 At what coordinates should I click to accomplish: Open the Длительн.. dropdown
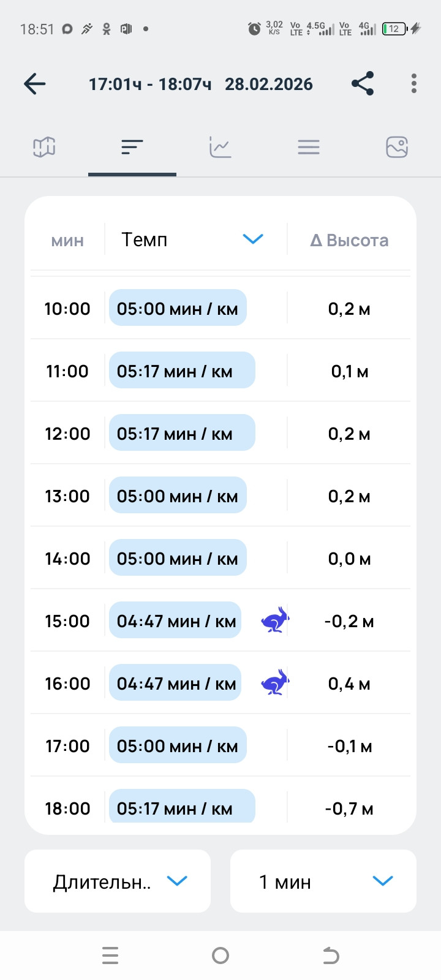point(118,881)
